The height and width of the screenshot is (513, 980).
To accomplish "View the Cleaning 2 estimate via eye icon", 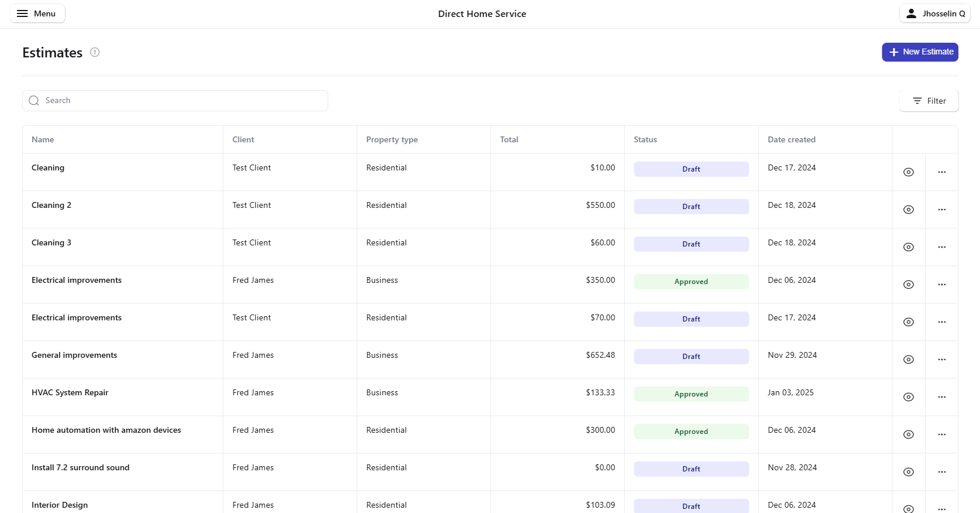I will click(x=908, y=210).
